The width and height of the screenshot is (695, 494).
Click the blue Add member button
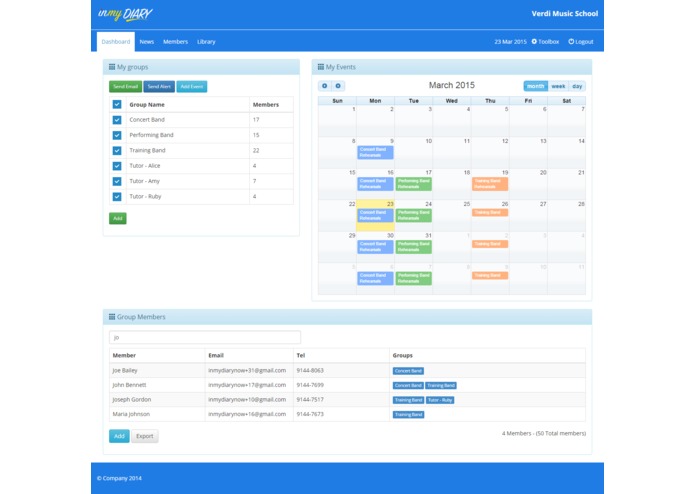119,436
